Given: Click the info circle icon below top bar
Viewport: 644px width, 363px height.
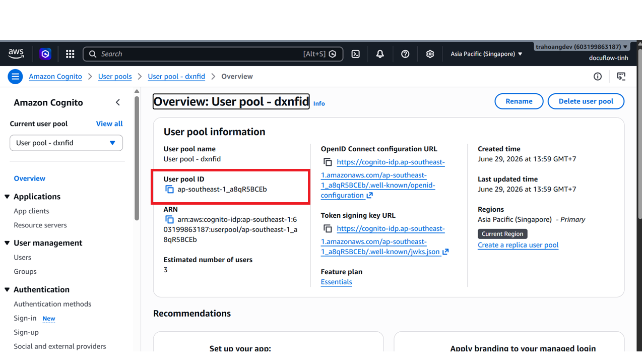Looking at the screenshot, I should pos(598,77).
